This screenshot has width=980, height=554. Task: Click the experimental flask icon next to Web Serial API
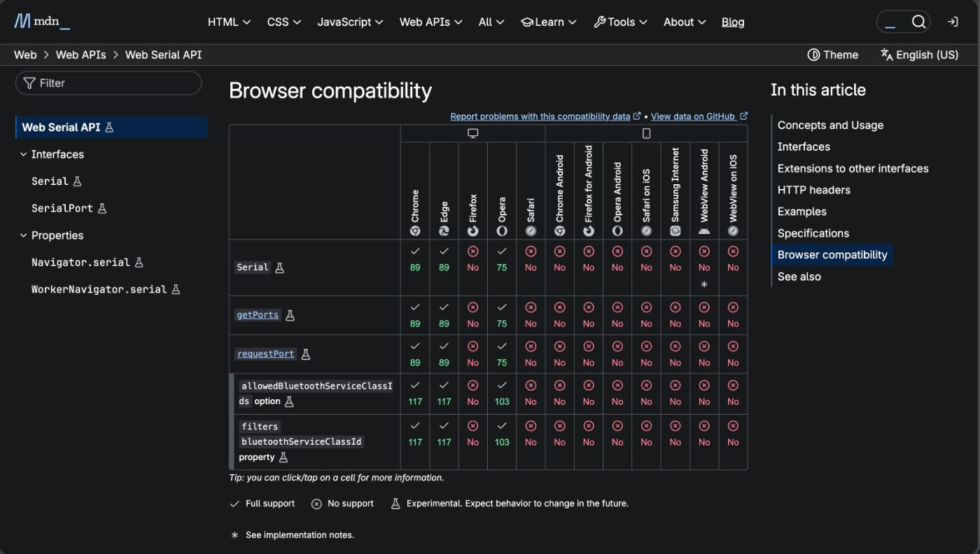[110, 127]
